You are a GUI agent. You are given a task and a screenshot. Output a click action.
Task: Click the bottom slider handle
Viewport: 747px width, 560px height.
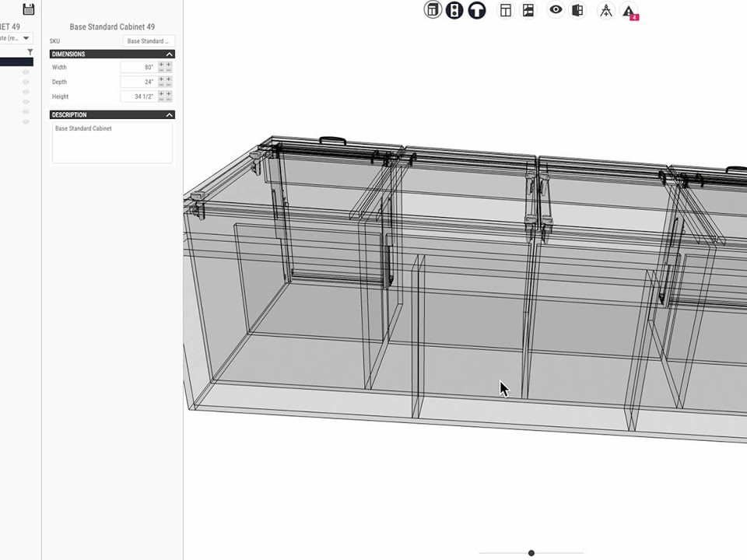(x=531, y=553)
